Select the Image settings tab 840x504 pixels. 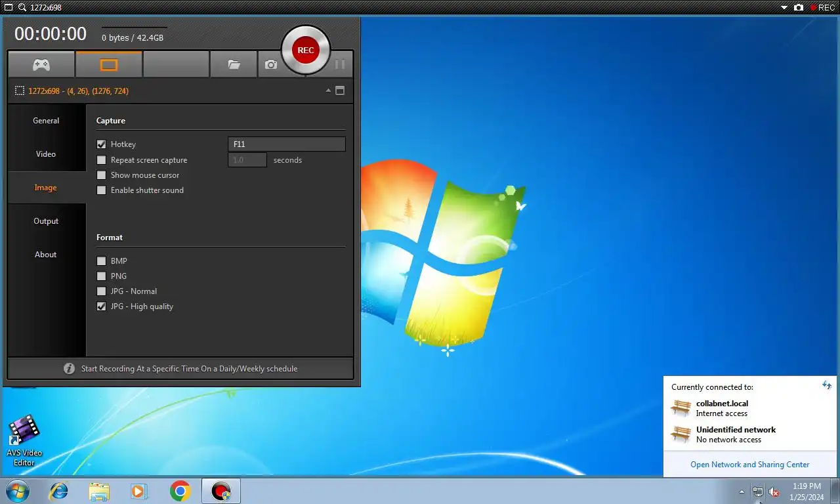pyautogui.click(x=46, y=188)
